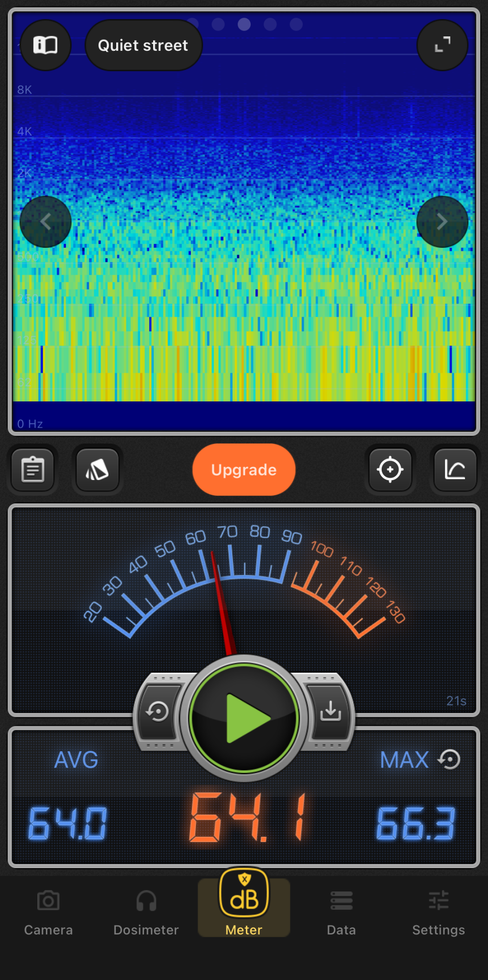Screen dimensions: 488x980
Task: Go to the previous graph view
Action: pyautogui.click(x=45, y=222)
